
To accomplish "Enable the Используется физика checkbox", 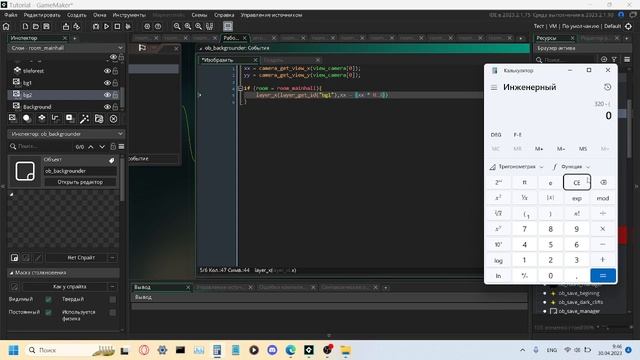I will (113, 312).
